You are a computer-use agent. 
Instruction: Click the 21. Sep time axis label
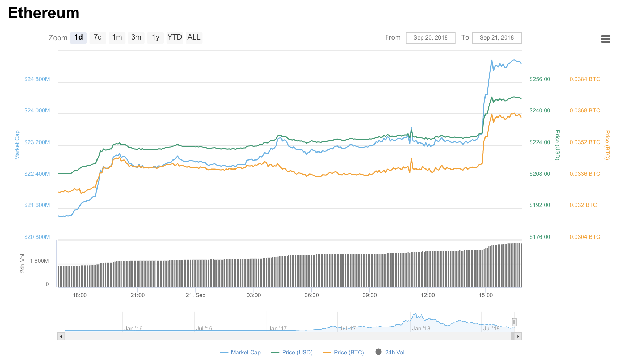196,295
